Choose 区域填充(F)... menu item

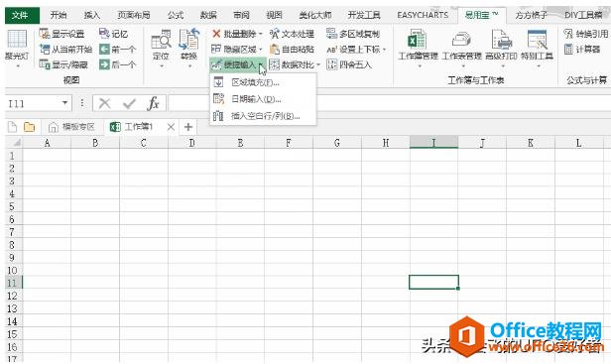(x=263, y=82)
